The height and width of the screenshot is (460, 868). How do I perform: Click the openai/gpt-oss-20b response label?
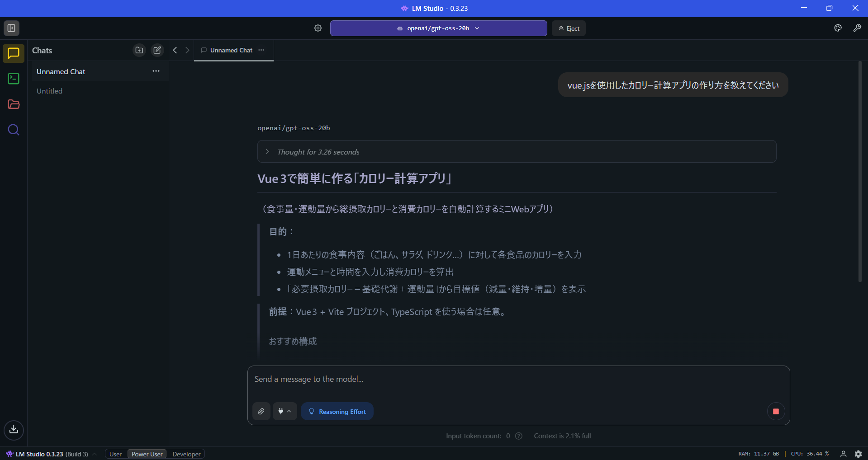click(x=294, y=128)
